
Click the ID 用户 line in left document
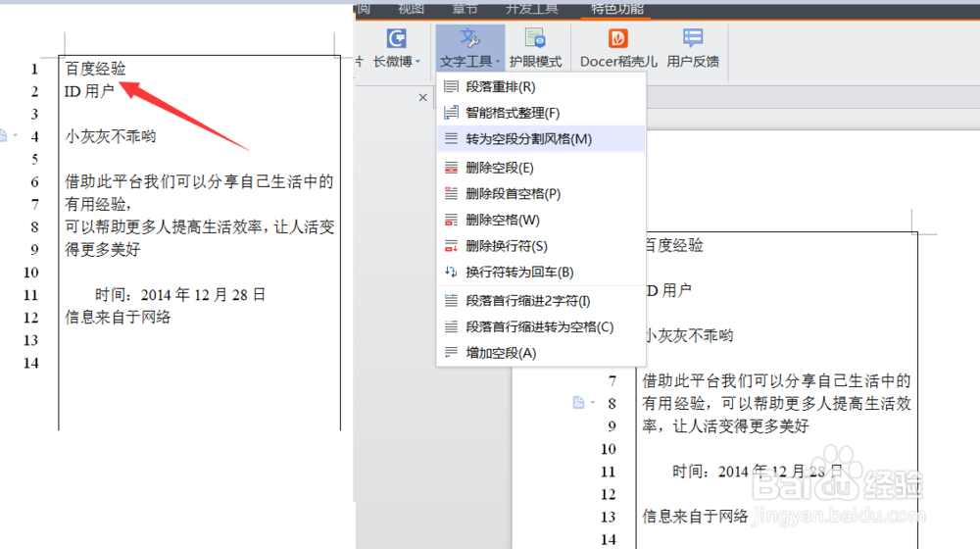pyautogui.click(x=89, y=91)
